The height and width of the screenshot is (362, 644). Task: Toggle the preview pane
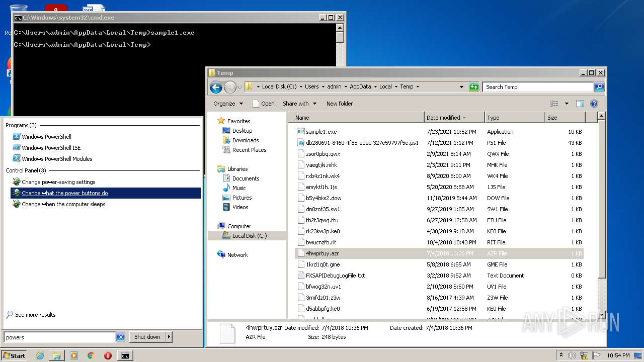580,104
